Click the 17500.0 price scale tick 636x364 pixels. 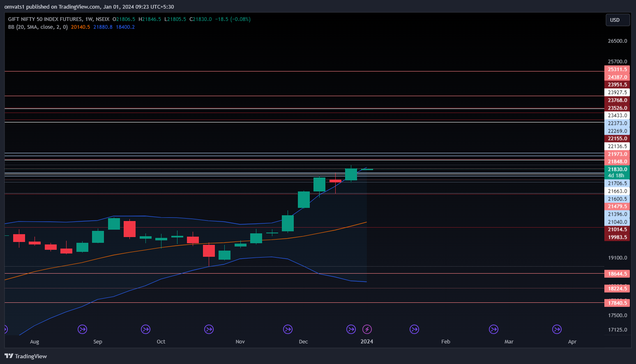[x=618, y=316]
